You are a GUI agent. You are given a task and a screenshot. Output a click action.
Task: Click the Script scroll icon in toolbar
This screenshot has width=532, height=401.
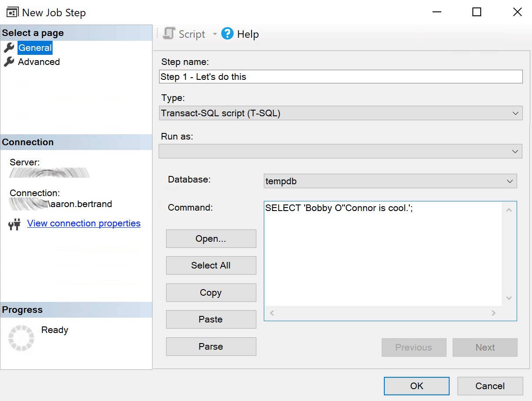[x=169, y=34]
